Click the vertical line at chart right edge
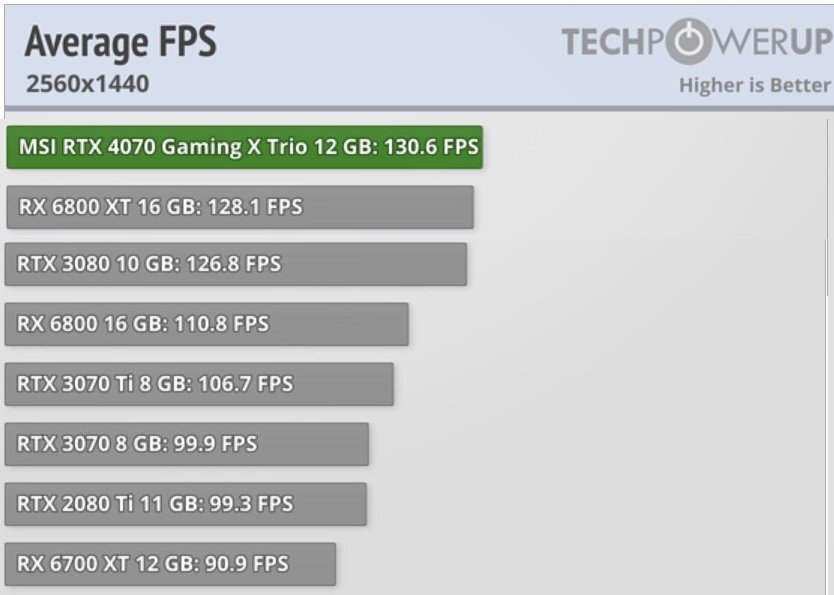Image resolution: width=834 pixels, height=595 pixels. tap(828, 207)
